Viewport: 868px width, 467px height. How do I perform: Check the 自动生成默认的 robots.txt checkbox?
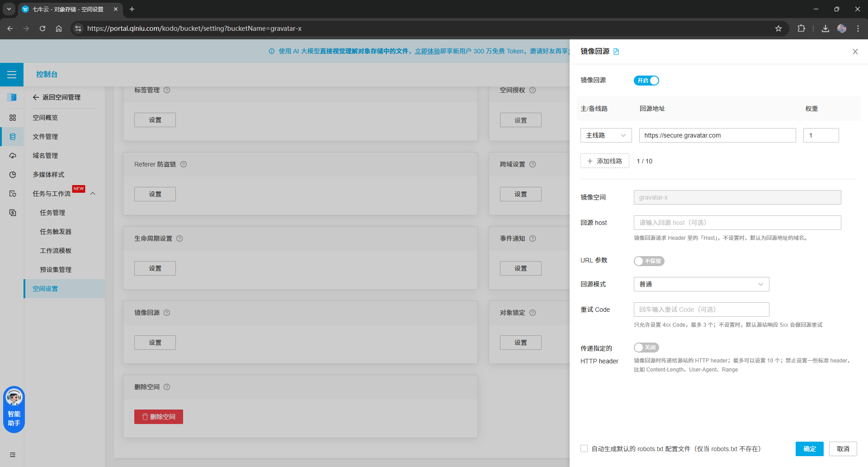coord(584,448)
